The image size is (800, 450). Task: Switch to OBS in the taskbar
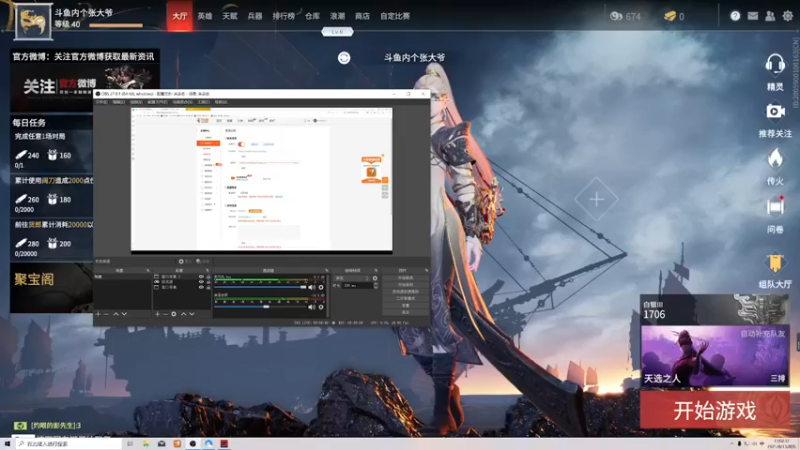[x=192, y=444]
